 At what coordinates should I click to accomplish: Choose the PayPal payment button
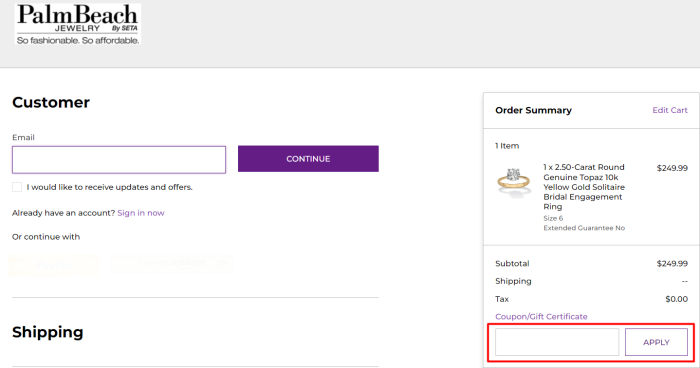click(54, 265)
